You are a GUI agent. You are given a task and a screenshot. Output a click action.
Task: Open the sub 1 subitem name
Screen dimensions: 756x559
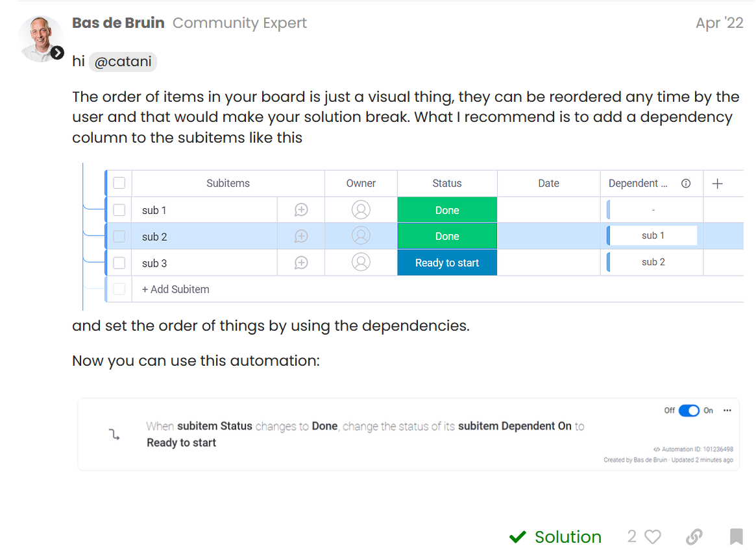tap(154, 211)
